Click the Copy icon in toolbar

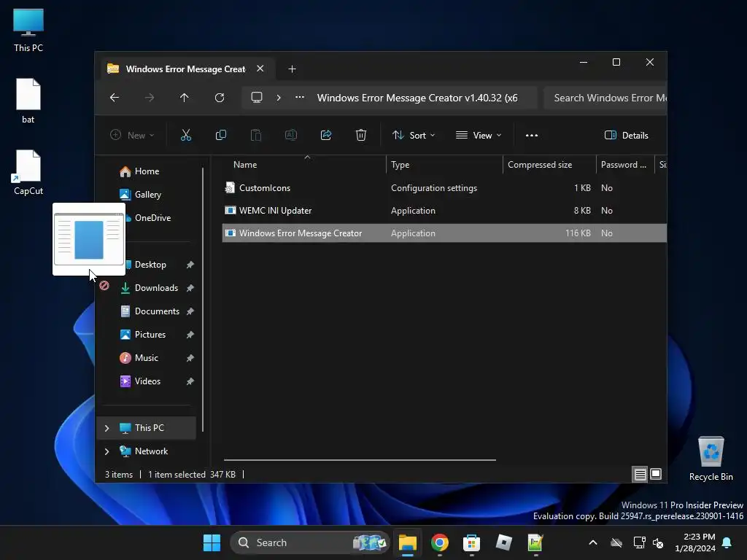(220, 135)
